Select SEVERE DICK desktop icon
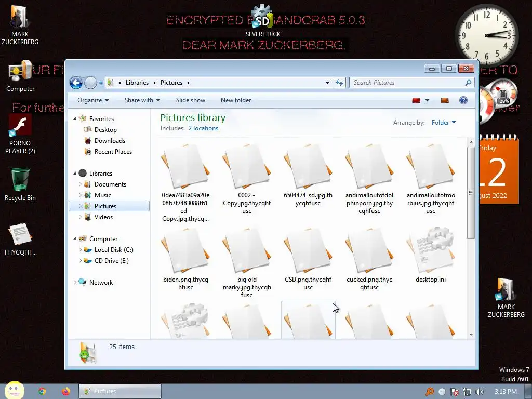 263,21
